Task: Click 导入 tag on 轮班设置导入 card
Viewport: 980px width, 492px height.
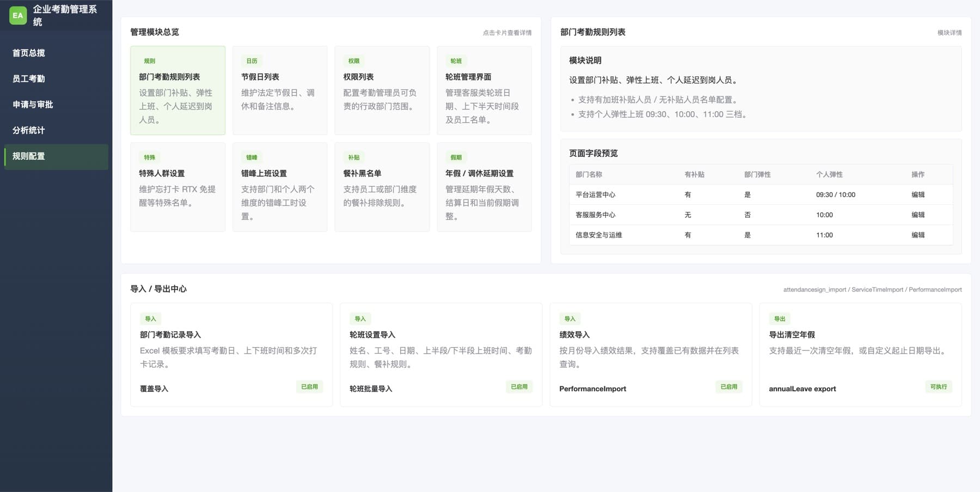Action: tap(360, 319)
